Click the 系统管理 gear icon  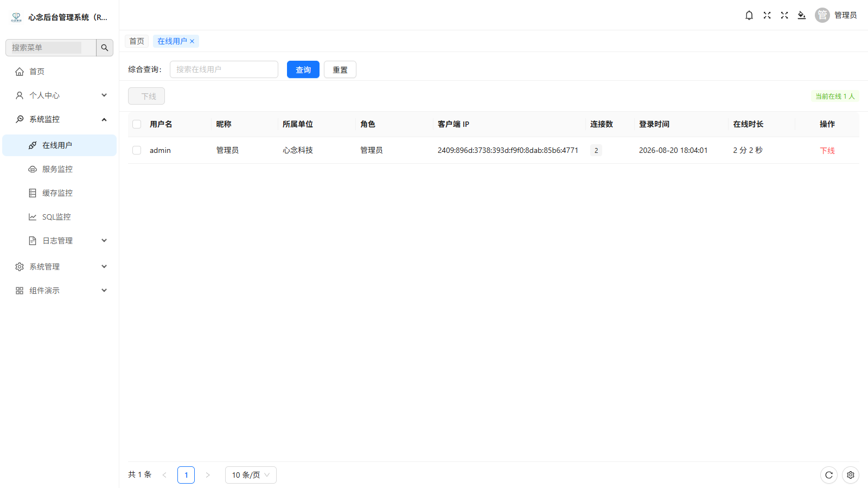click(20, 267)
